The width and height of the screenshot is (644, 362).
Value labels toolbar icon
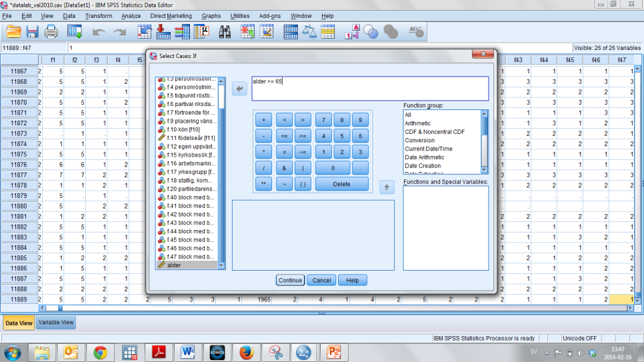[x=352, y=31]
